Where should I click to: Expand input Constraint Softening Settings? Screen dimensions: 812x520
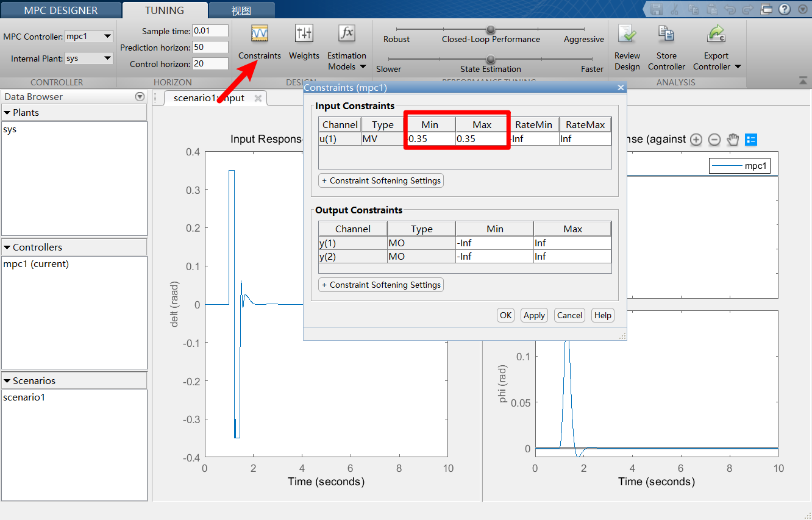(x=381, y=180)
